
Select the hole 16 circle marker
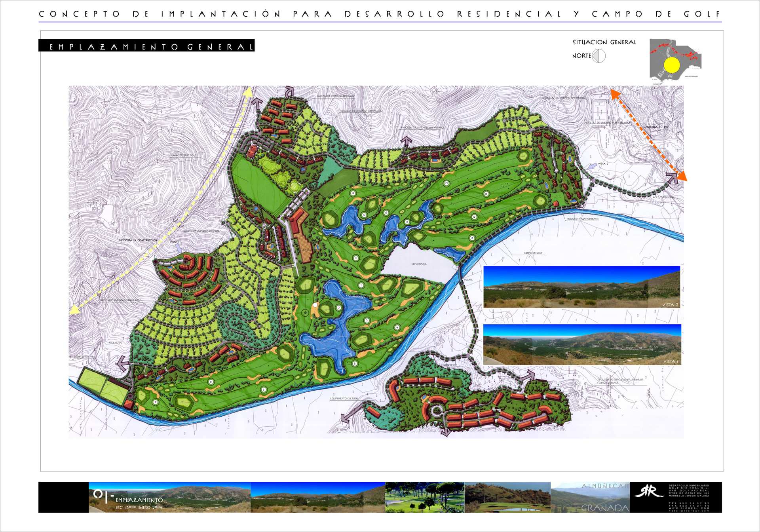386,213
